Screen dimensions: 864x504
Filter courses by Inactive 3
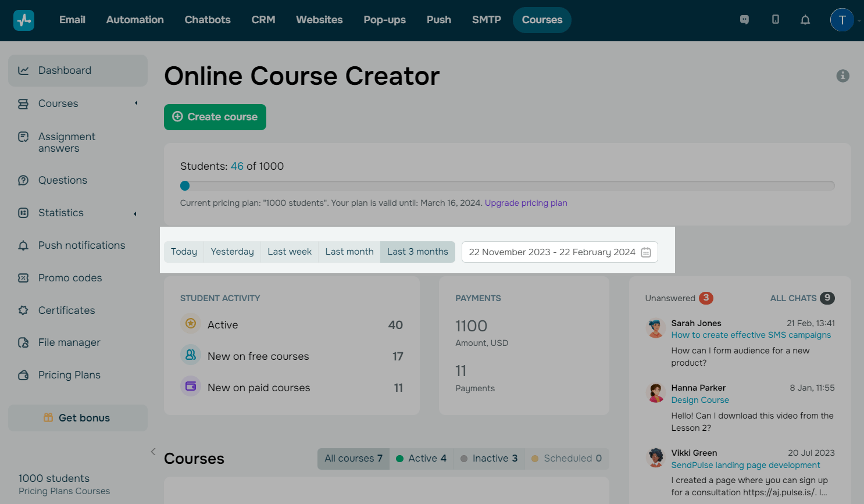coord(489,459)
